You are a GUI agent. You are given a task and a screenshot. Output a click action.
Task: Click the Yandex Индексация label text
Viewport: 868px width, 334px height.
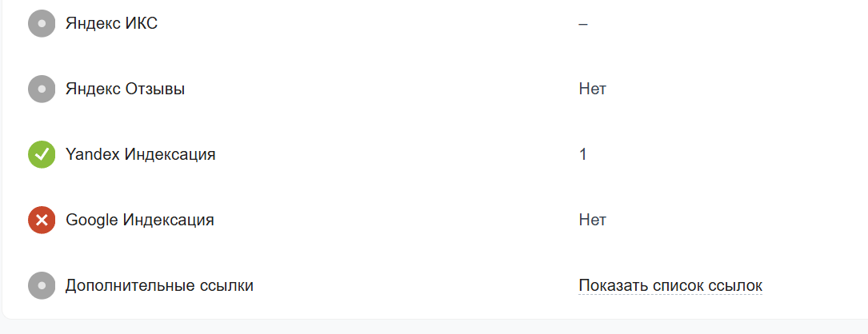[x=140, y=154]
